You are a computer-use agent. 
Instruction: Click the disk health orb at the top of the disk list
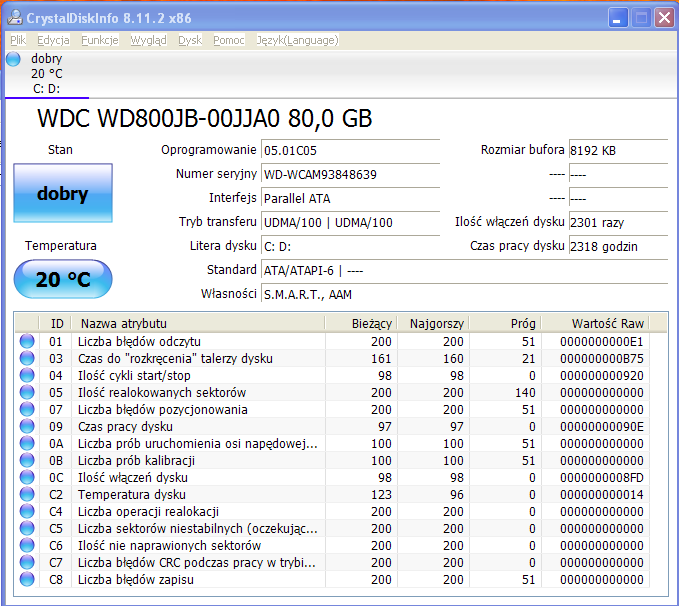[x=13, y=59]
